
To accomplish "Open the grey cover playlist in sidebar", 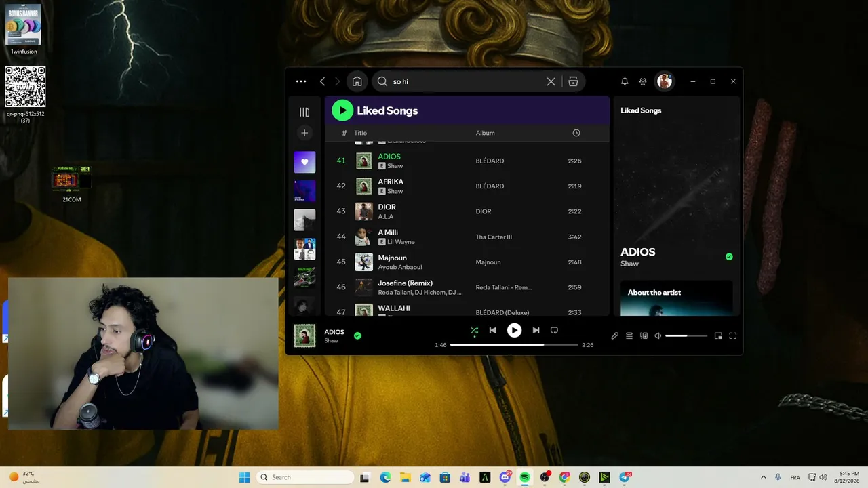I will 304,220.
